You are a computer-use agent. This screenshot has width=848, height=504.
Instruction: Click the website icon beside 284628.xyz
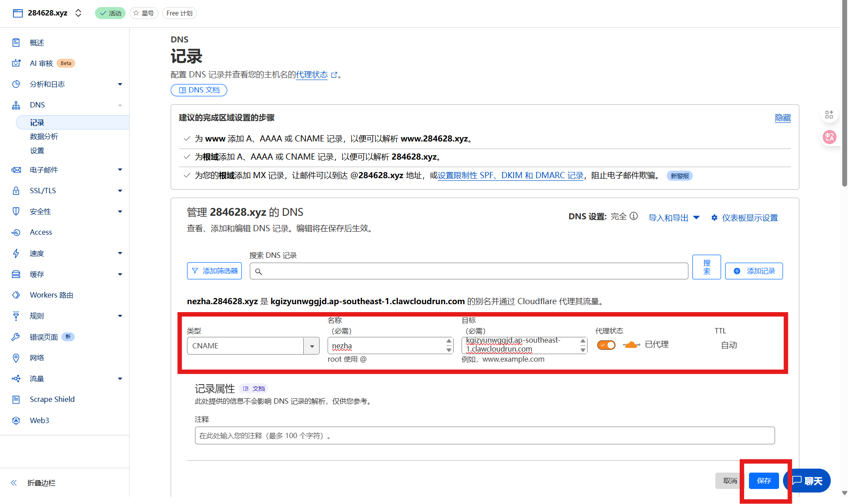point(18,13)
